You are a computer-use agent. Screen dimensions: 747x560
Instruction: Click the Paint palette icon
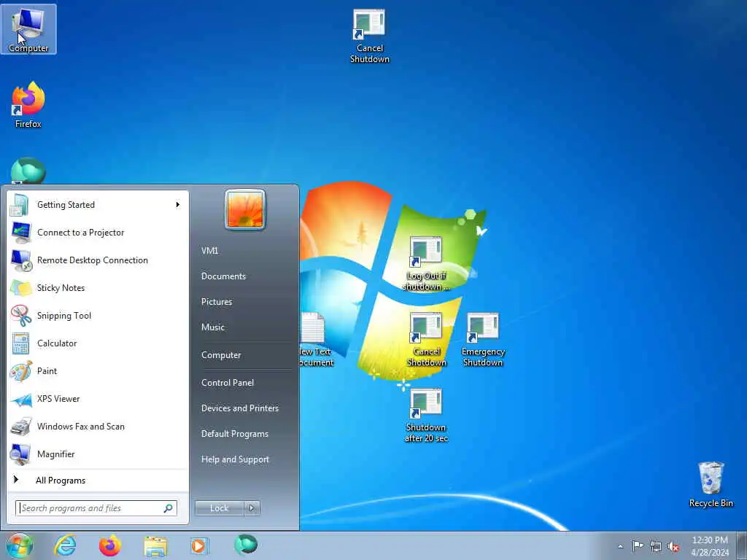20,371
